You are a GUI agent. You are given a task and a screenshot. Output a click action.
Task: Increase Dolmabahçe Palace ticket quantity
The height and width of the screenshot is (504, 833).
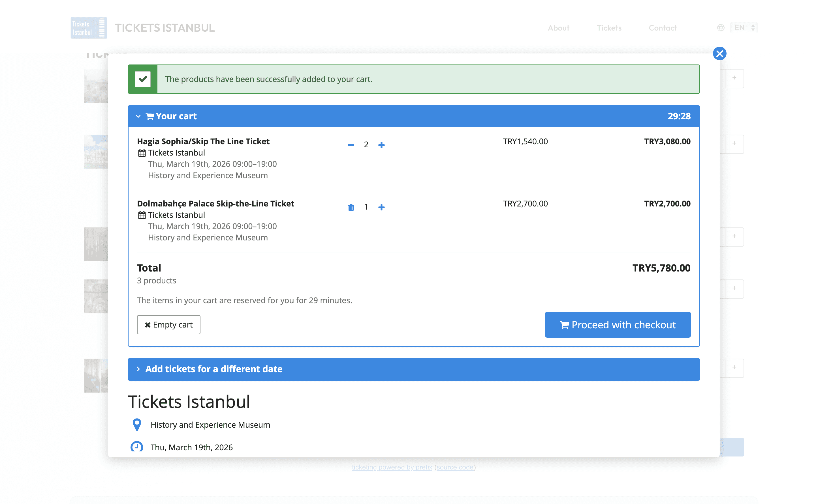381,207
